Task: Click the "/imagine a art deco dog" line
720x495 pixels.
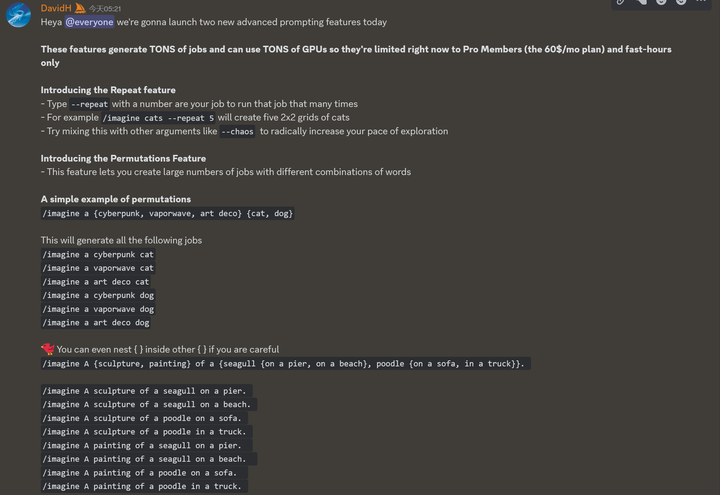Action: pos(96,322)
